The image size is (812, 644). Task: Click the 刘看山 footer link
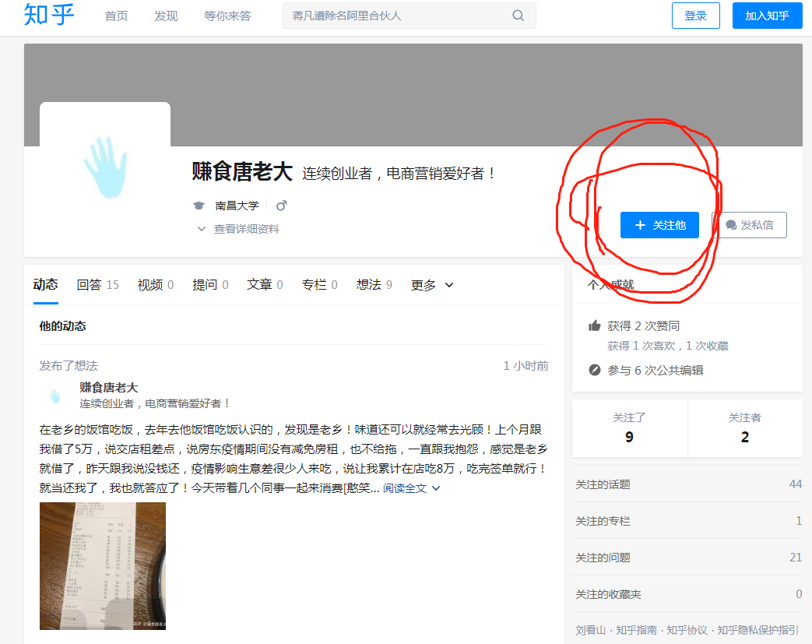coord(590,630)
